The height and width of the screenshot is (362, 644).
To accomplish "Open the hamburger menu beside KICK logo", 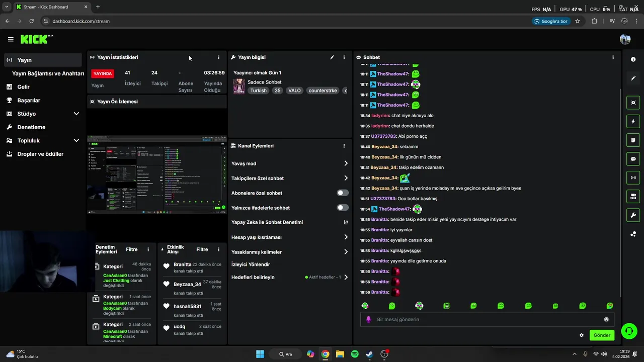I will click(11, 39).
